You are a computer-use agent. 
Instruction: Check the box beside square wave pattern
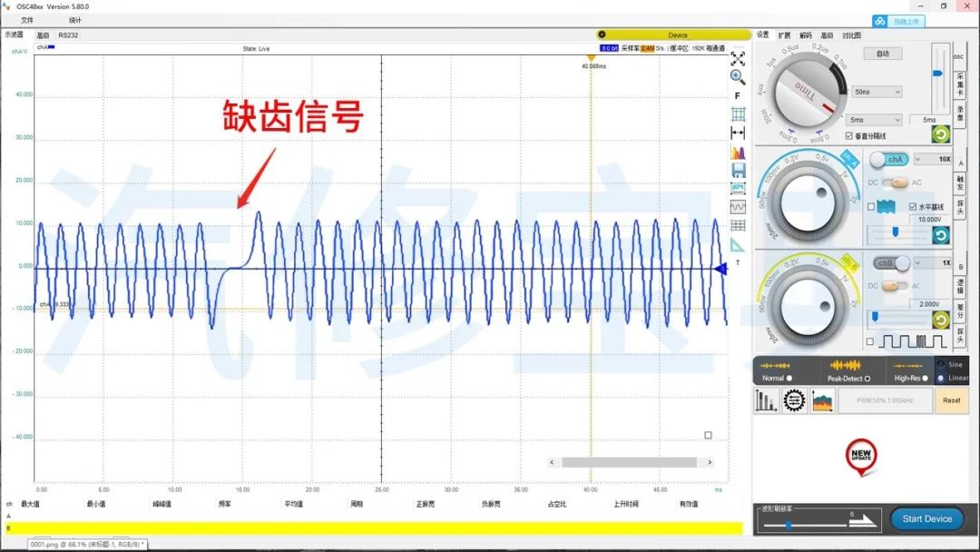coord(870,341)
